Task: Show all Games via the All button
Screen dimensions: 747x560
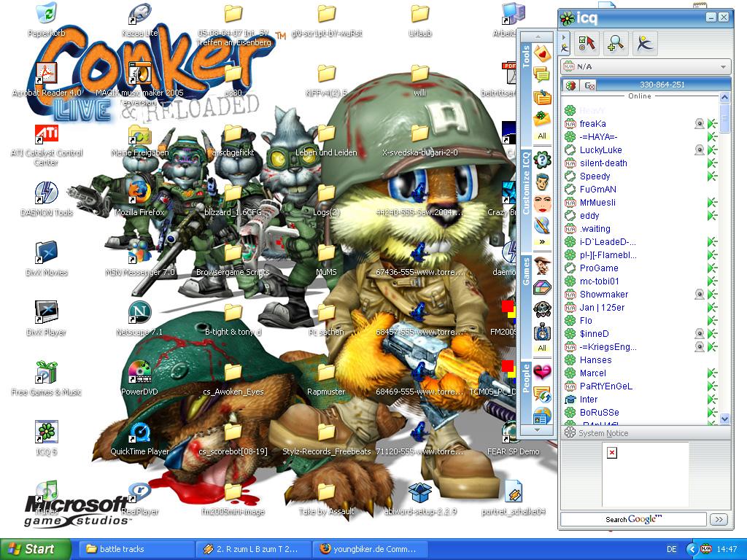Action: click(542, 348)
